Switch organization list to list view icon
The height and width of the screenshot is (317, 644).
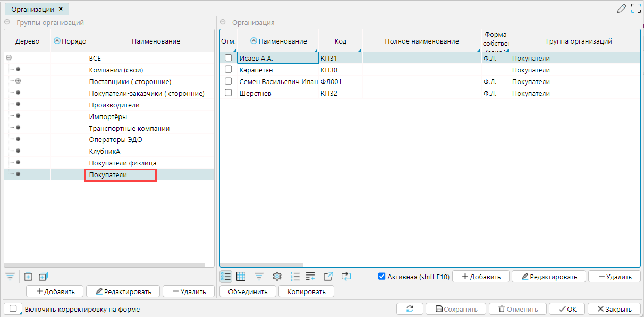coord(226,276)
